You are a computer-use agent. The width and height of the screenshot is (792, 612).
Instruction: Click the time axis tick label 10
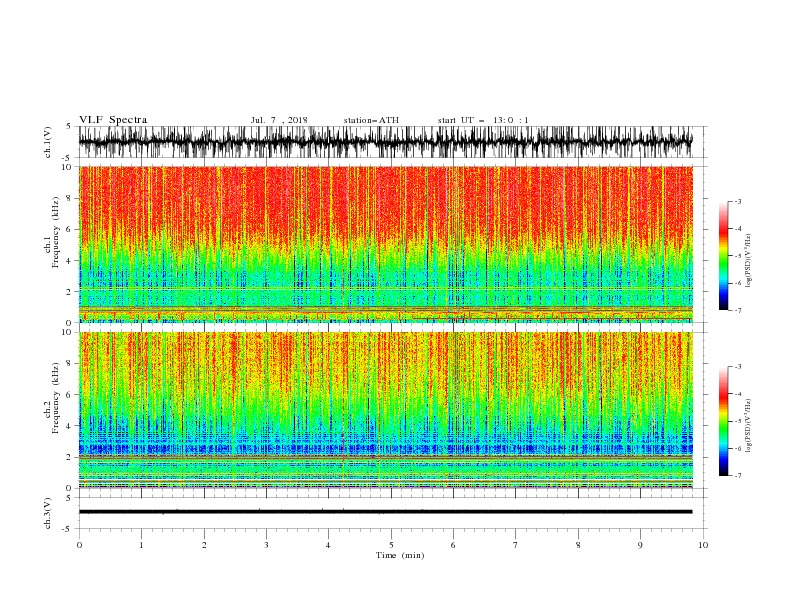pos(703,545)
